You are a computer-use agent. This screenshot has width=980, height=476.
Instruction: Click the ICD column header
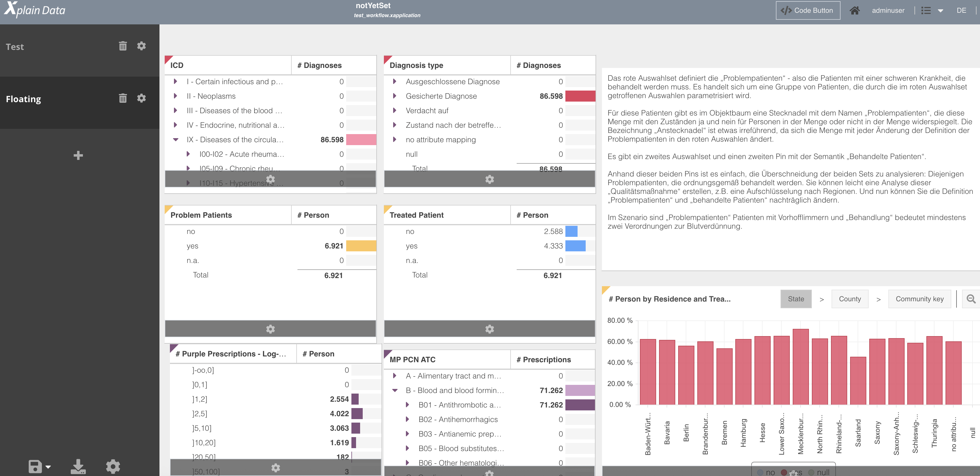pos(228,65)
